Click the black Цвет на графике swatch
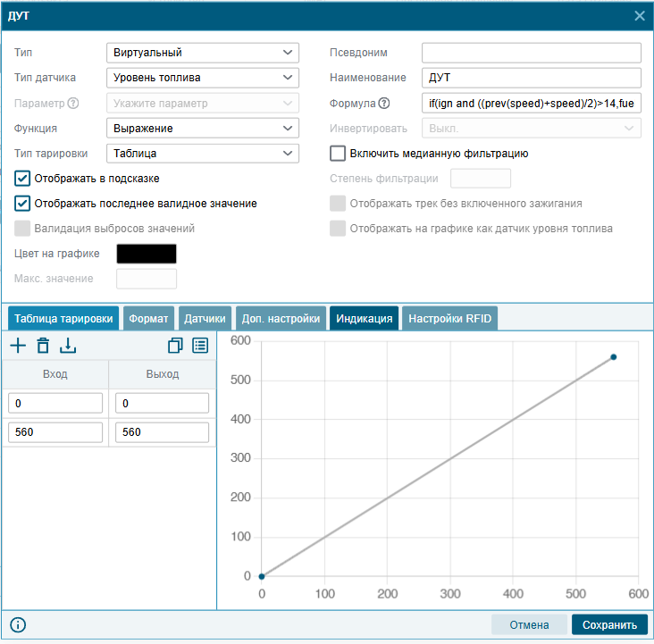The width and height of the screenshot is (654, 644). tap(147, 254)
